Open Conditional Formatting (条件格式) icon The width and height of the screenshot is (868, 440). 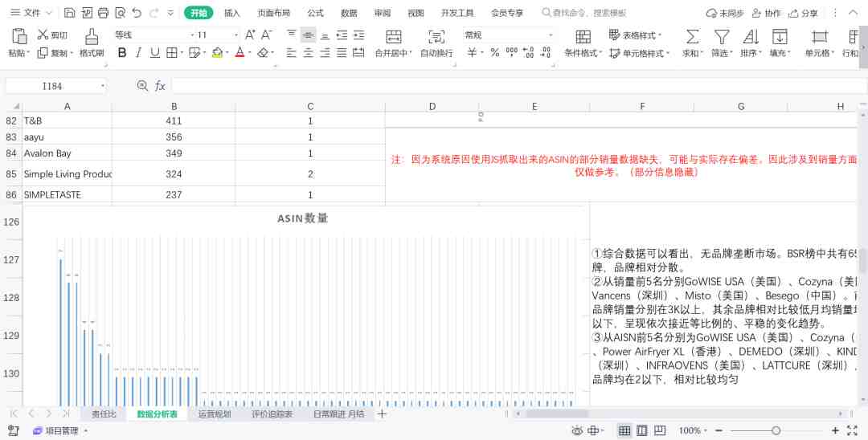tap(583, 37)
